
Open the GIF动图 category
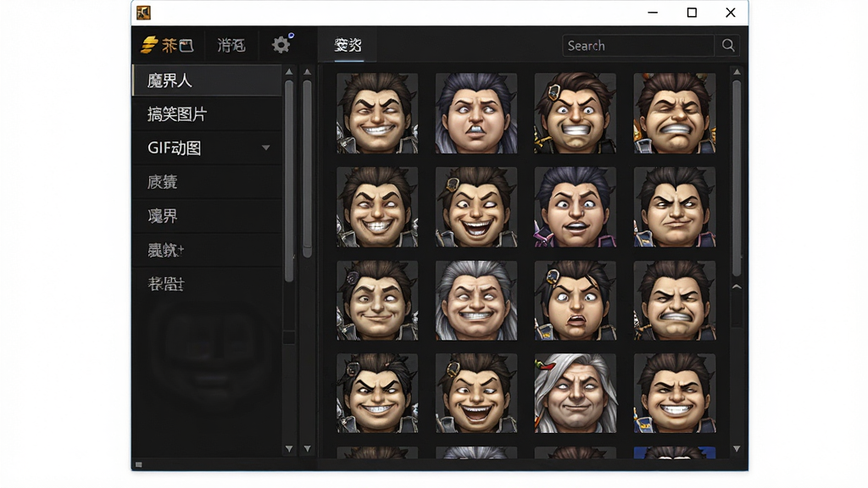click(x=207, y=148)
